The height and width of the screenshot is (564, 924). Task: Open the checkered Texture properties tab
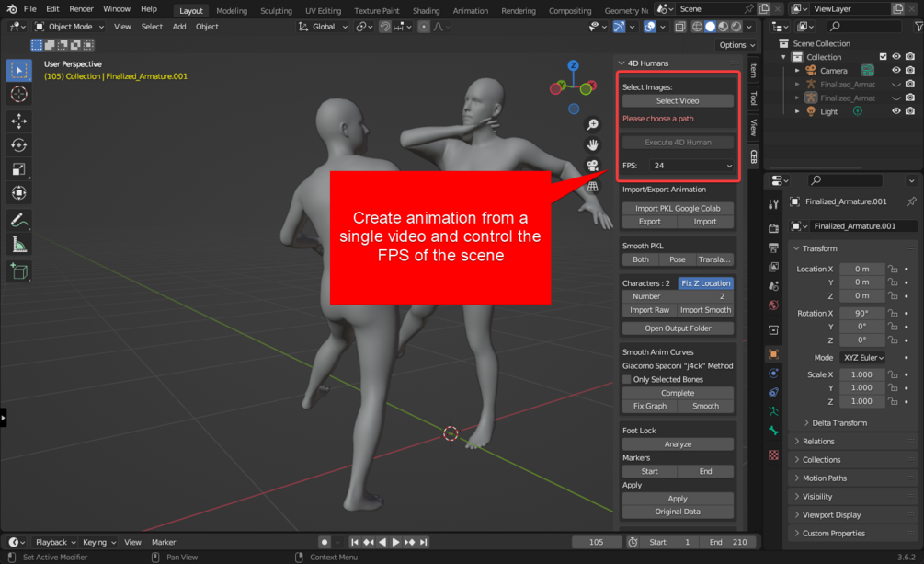coord(774,455)
